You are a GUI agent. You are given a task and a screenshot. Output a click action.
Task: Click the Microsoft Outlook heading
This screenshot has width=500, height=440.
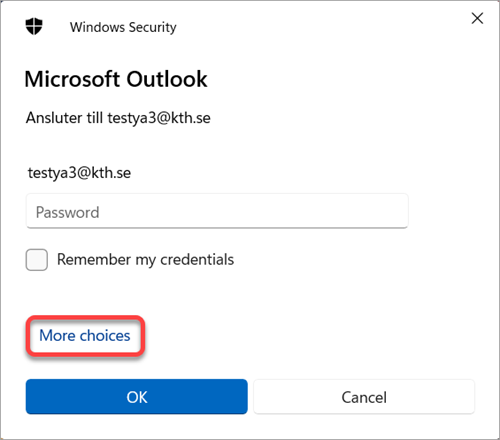click(x=116, y=79)
